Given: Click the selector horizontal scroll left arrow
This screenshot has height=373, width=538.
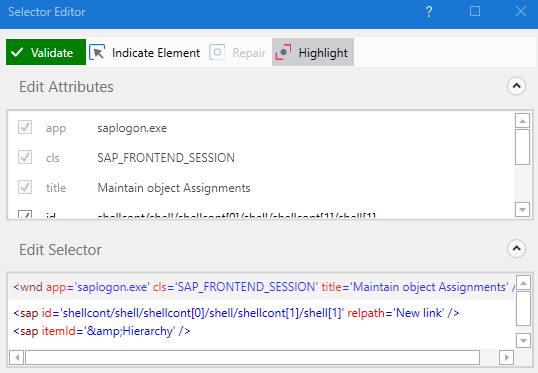Looking at the screenshot, I should pos(16,358).
